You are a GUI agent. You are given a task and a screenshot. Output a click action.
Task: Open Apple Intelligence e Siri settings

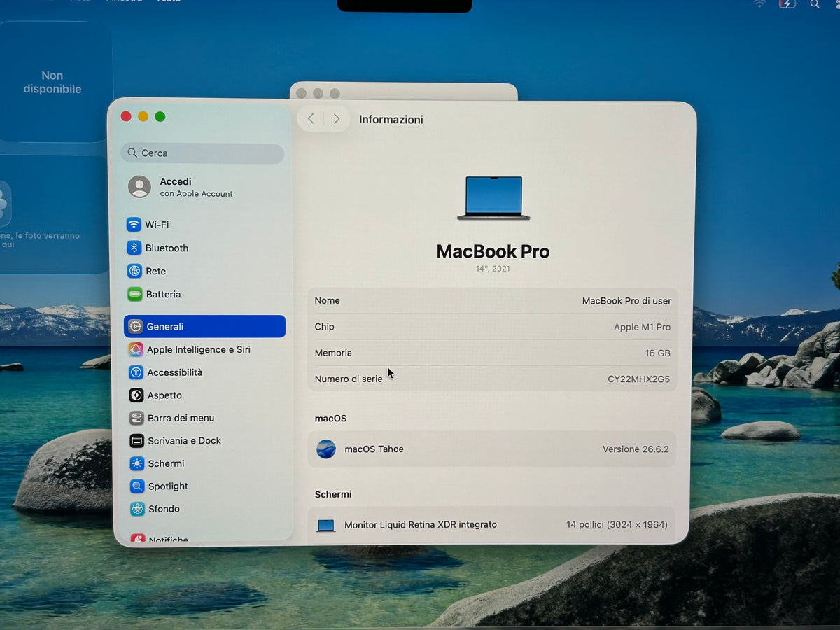[204, 349]
